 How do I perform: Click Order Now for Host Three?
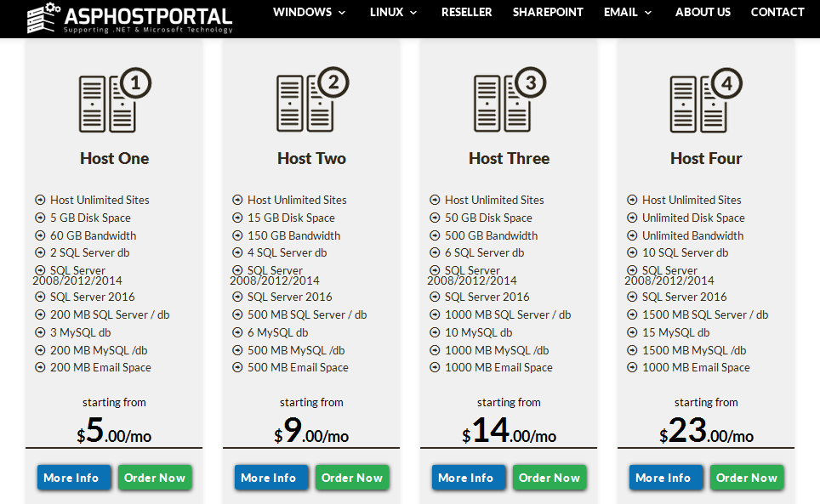pos(550,478)
